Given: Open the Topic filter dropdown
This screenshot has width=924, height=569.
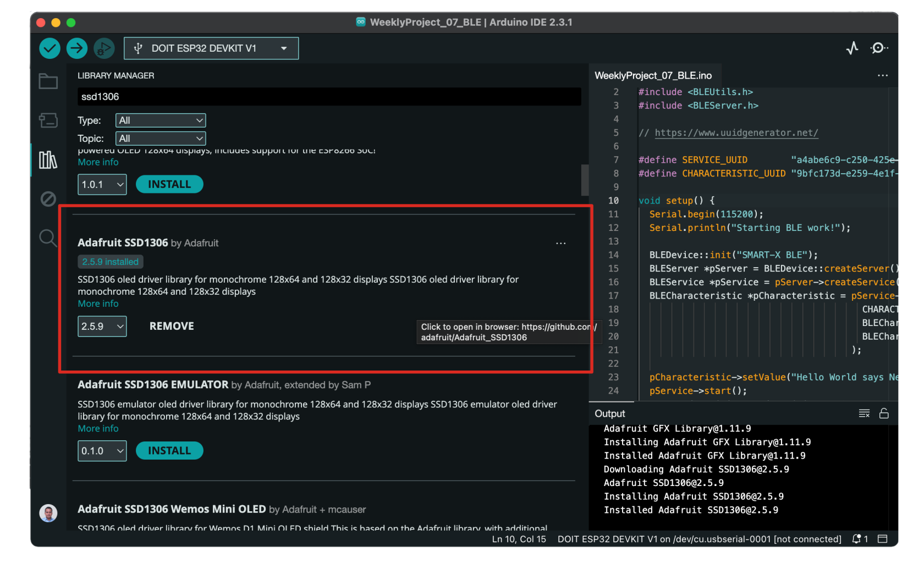Looking at the screenshot, I should point(161,139).
